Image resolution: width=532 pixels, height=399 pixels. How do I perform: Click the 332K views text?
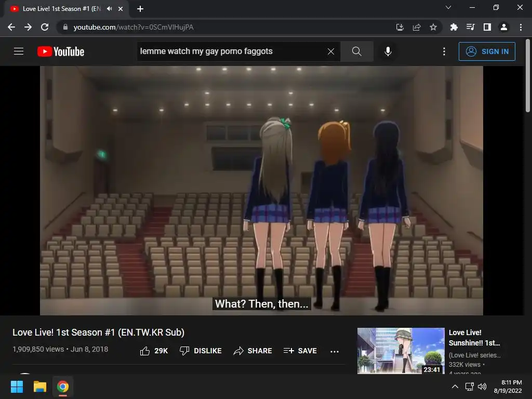(x=464, y=364)
